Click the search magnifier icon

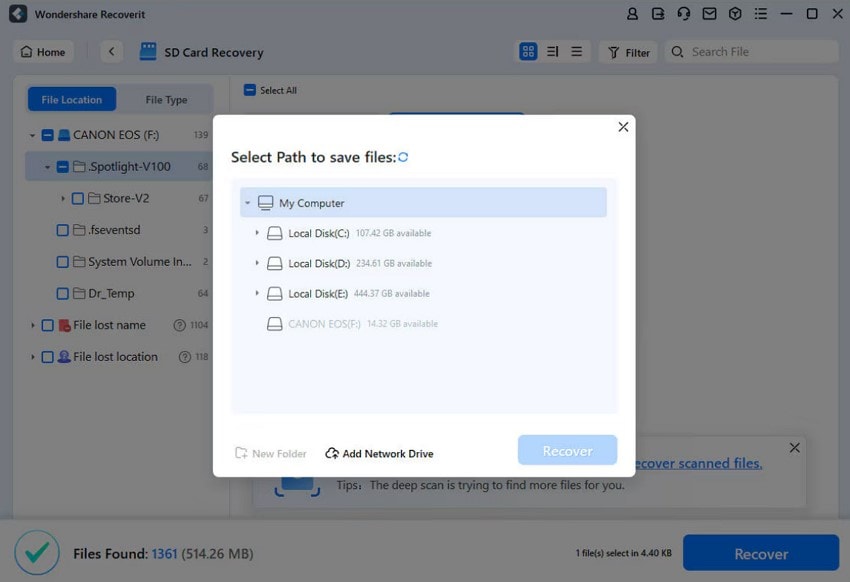pyautogui.click(x=677, y=51)
